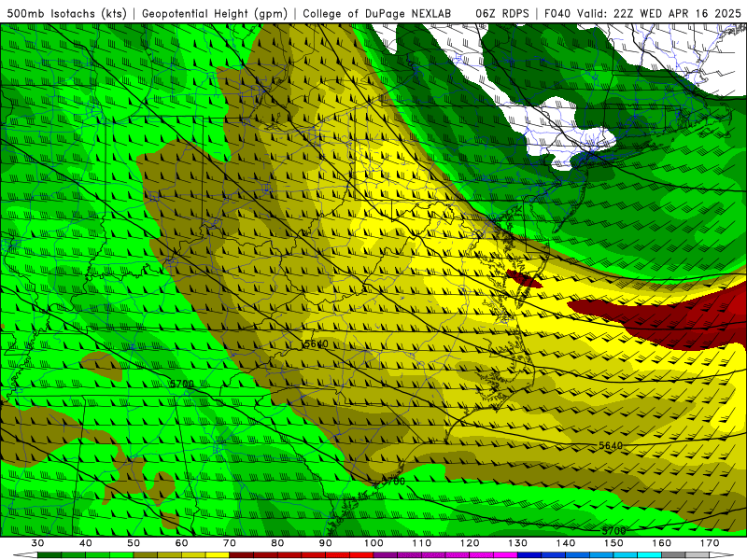Click the '100' label on the color scale

(374, 543)
